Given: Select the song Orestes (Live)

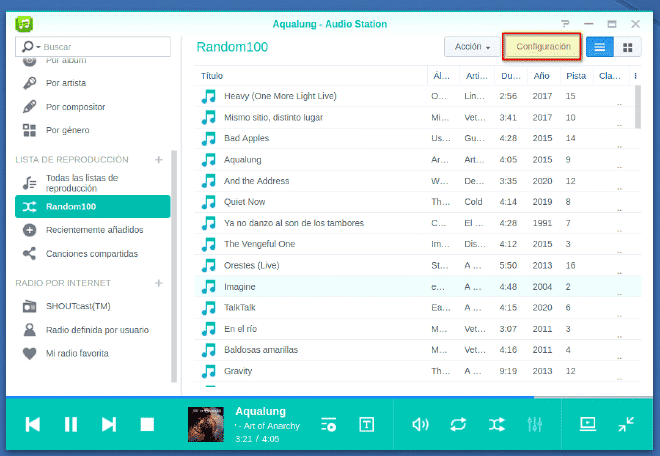Looking at the screenshot, I should (418, 265).
